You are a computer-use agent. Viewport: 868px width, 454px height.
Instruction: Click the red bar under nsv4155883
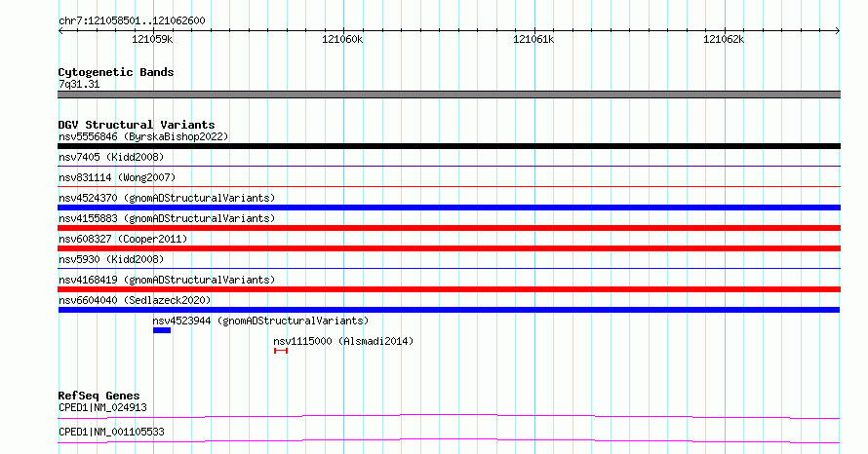pos(449,228)
